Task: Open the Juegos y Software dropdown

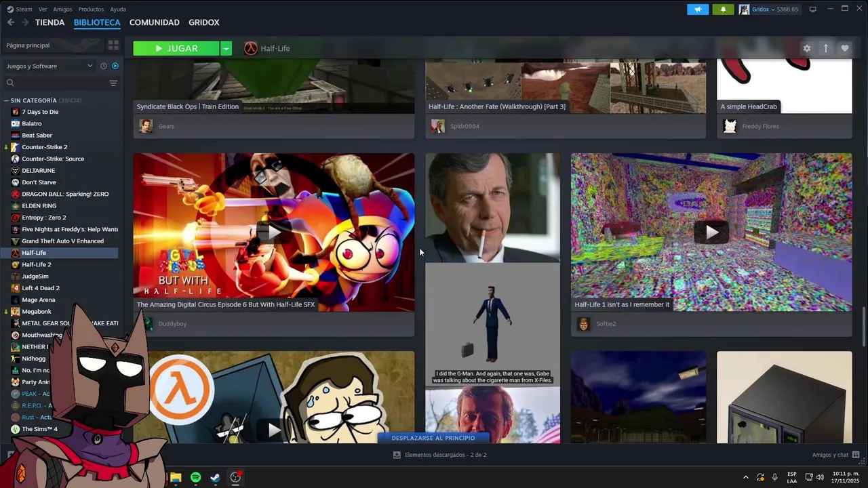Action: [49, 66]
